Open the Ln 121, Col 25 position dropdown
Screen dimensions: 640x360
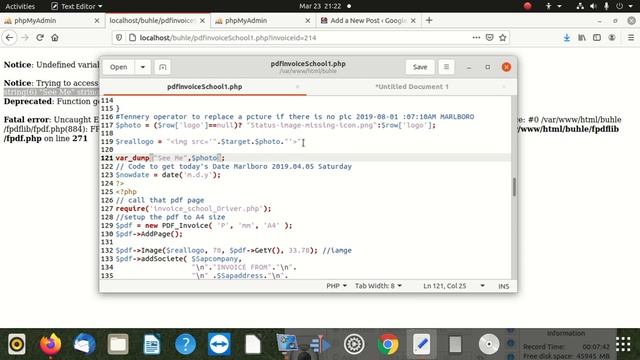453,286
